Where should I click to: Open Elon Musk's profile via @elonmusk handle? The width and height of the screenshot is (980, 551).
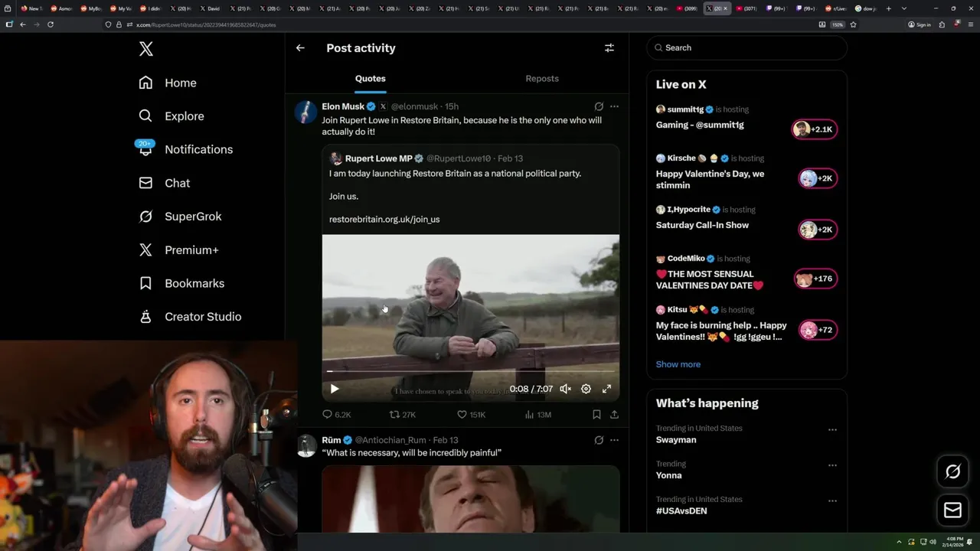pos(414,106)
